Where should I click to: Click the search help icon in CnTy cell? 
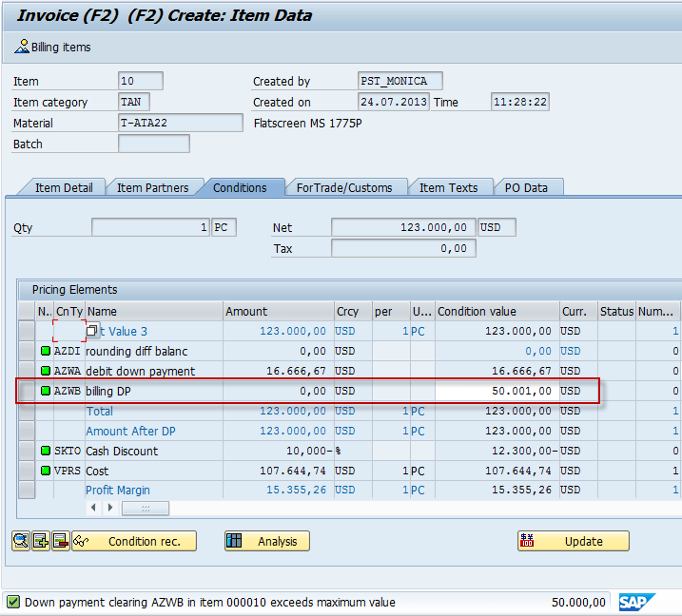click(92, 331)
